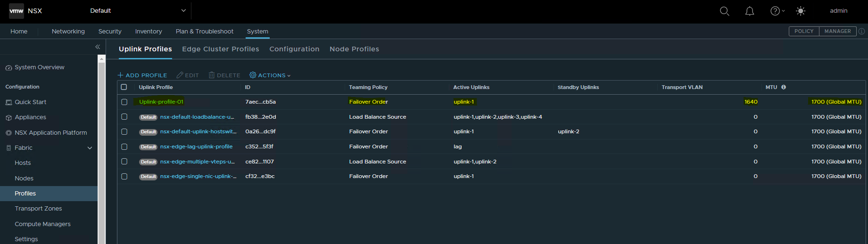
Task: Open nsx-edge-multiple-vteps profile link
Action: (x=197, y=162)
